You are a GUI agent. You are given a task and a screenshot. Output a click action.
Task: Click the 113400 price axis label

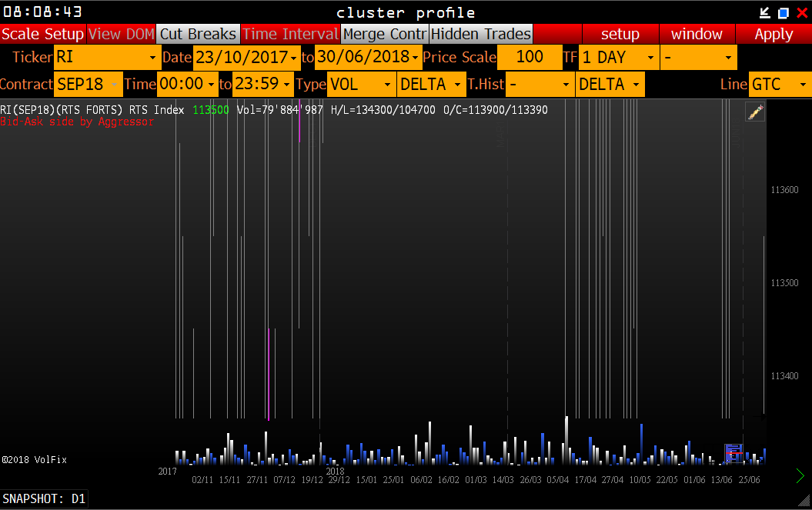pos(784,376)
